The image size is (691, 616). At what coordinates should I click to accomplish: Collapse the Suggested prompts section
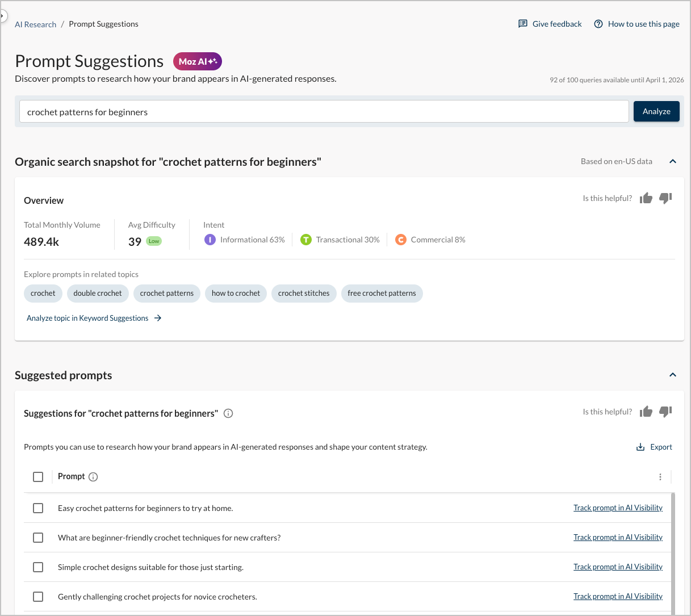click(672, 375)
